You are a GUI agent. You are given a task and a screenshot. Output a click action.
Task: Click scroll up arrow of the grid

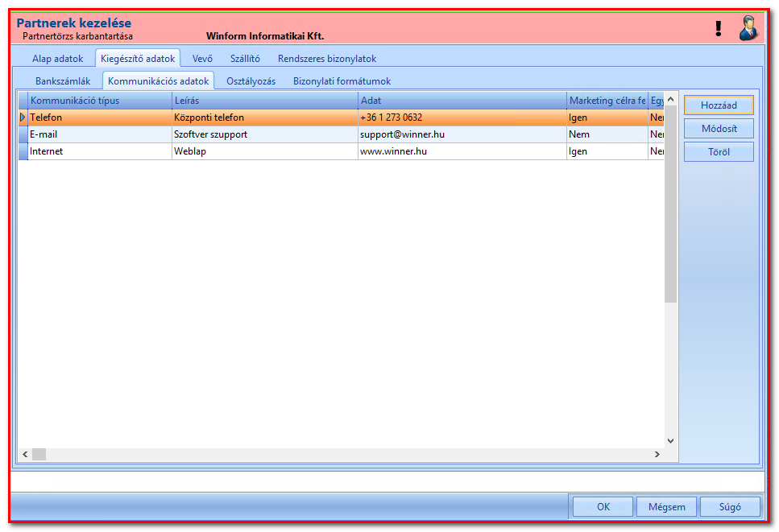[671, 99]
